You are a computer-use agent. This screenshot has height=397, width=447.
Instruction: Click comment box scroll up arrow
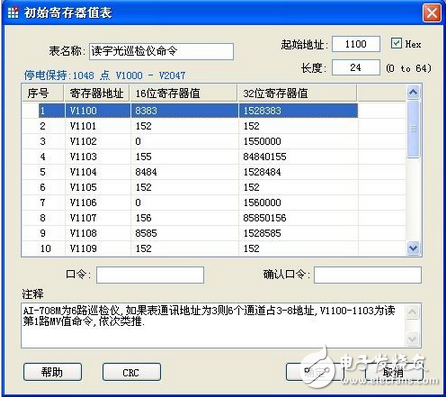(413, 312)
